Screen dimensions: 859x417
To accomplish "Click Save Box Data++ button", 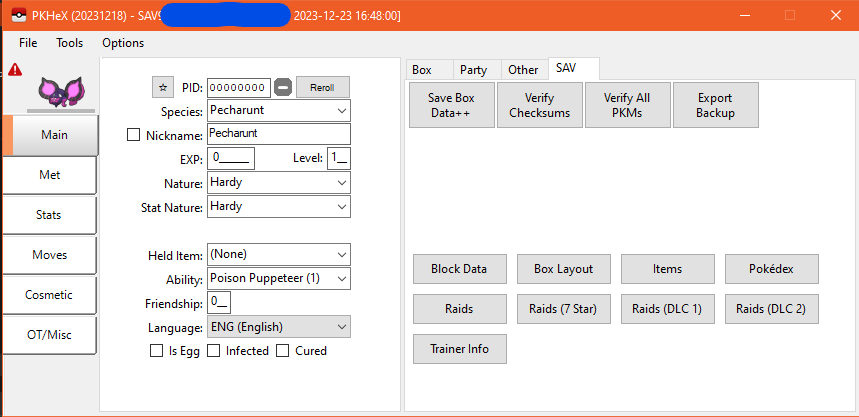I will tap(452, 105).
